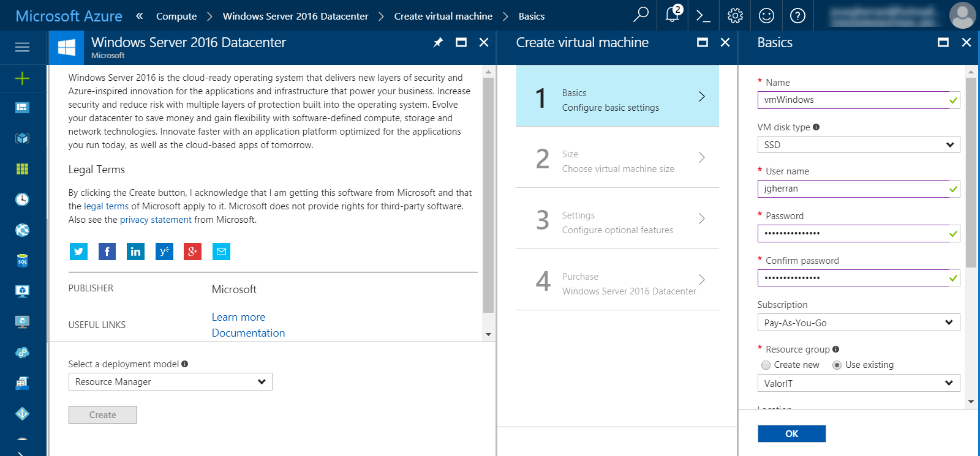This screenshot has height=456, width=980.
Task: Click the Password field
Action: 859,233
